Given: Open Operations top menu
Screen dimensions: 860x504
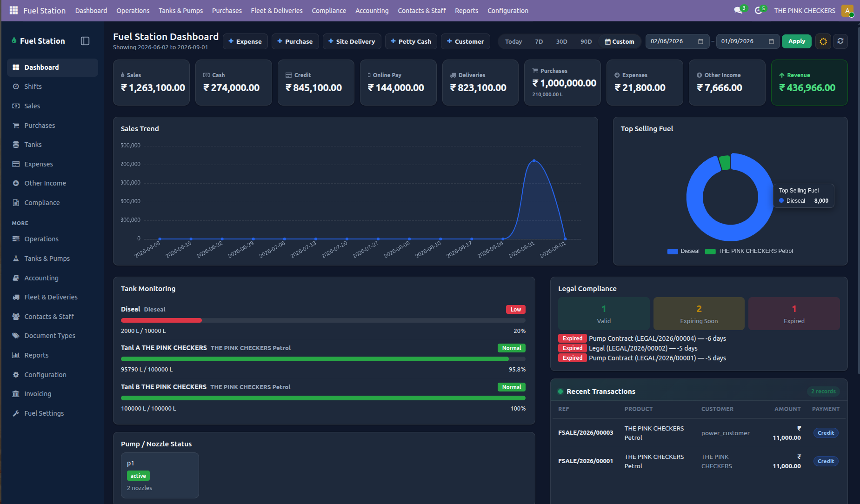Looking at the screenshot, I should click(x=133, y=11).
